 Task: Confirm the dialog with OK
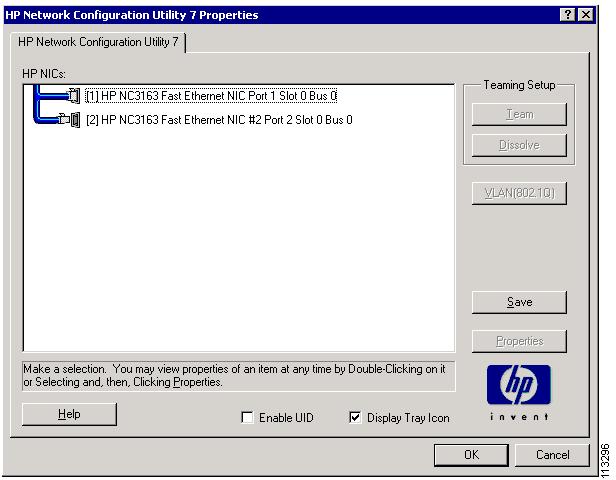(471, 455)
